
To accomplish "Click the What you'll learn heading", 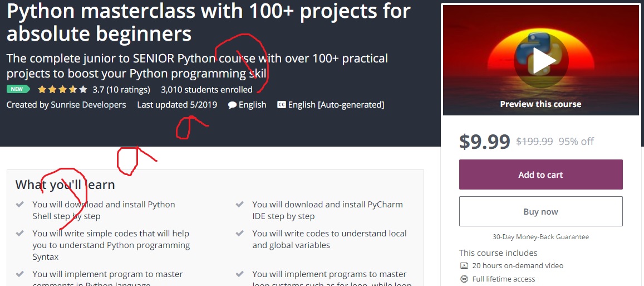I will click(65, 185).
